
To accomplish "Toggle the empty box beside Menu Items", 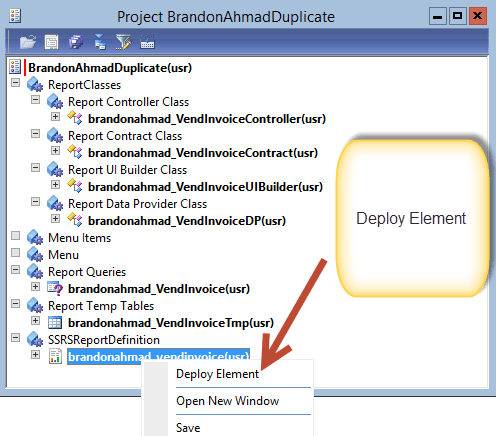I will click(x=15, y=236).
